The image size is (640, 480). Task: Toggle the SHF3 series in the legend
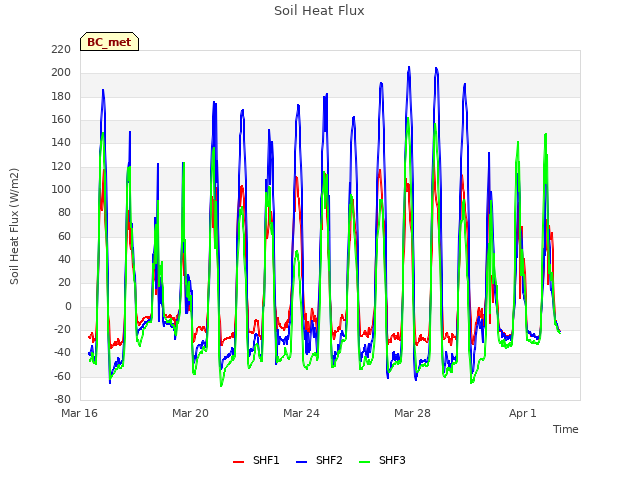tap(382, 460)
